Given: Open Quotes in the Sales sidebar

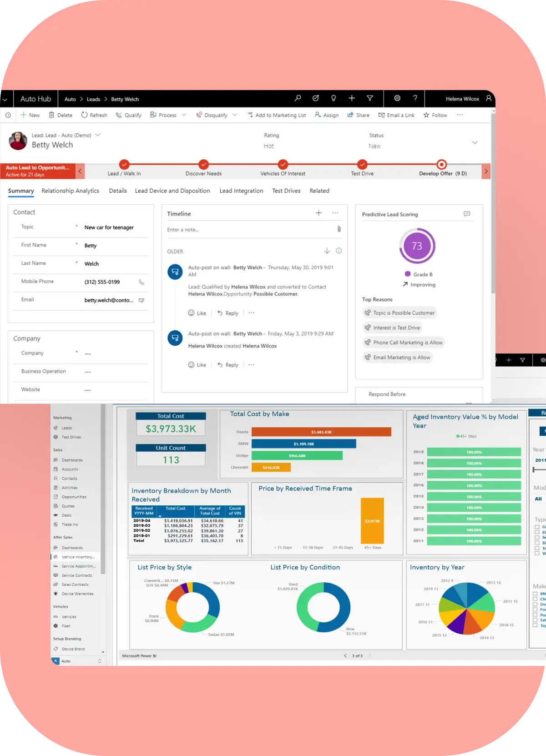Looking at the screenshot, I should coord(68,506).
